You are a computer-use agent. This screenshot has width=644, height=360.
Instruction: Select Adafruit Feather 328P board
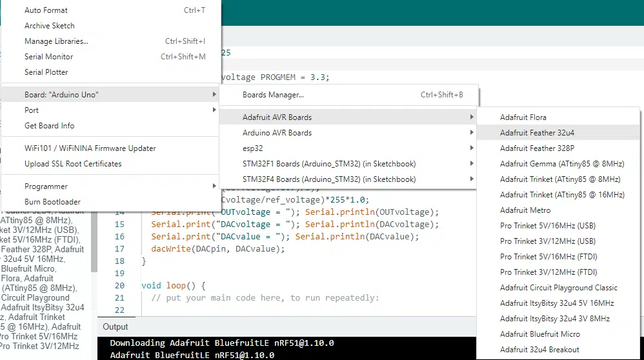point(559,148)
